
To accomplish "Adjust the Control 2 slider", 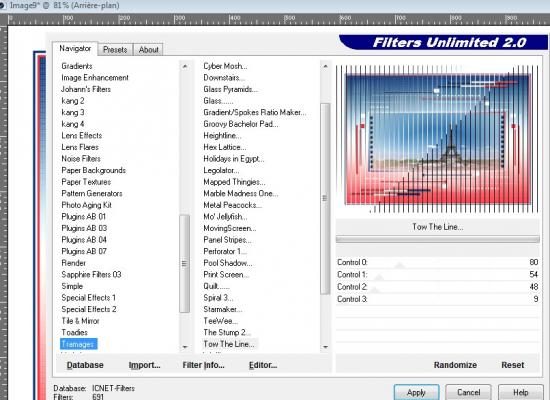I will pos(437,287).
